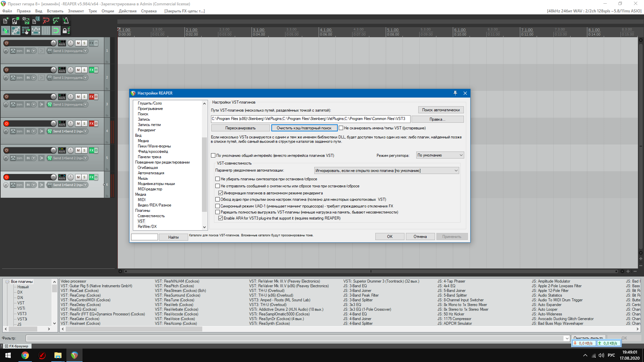The image size is (644, 362).
Task: Click the lock settings toolbar icon
Action: pos(66,31)
